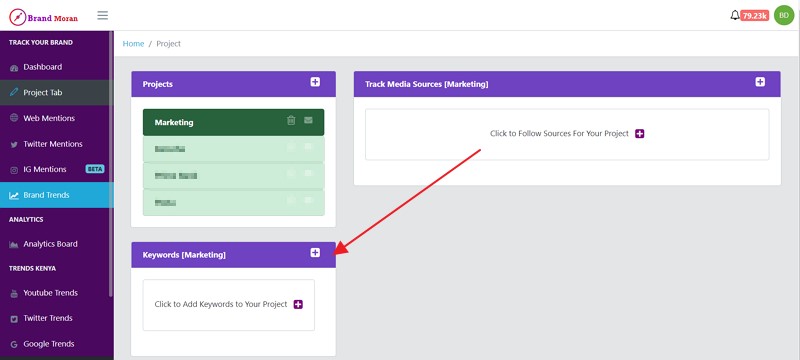800x360 pixels.
Task: Select the first blurred project below Marketing
Action: (233, 149)
